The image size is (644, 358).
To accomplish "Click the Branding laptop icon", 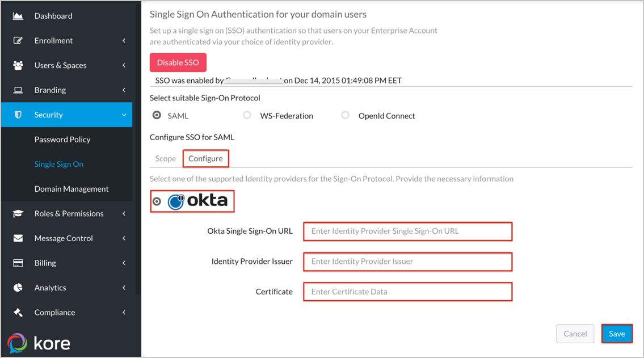I will pyautogui.click(x=18, y=90).
